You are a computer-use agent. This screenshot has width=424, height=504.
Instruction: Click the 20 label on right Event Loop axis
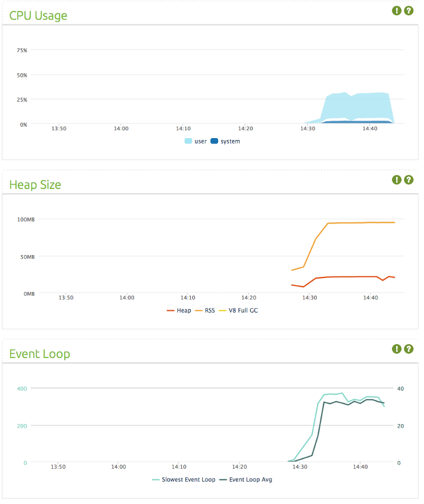pos(400,426)
